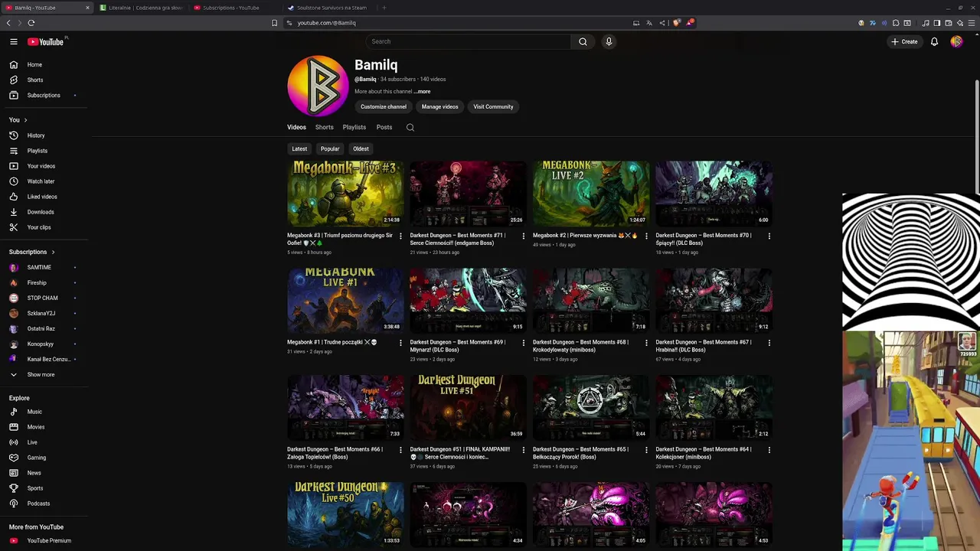Click the browser address bar URL
The image size is (980, 551).
(x=326, y=23)
